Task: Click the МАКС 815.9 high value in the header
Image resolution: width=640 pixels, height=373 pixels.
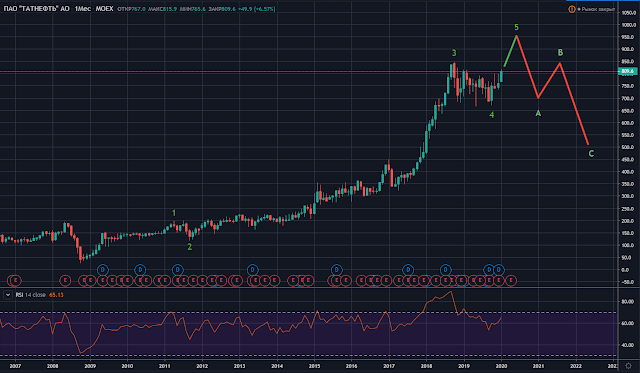Action: click(x=162, y=9)
